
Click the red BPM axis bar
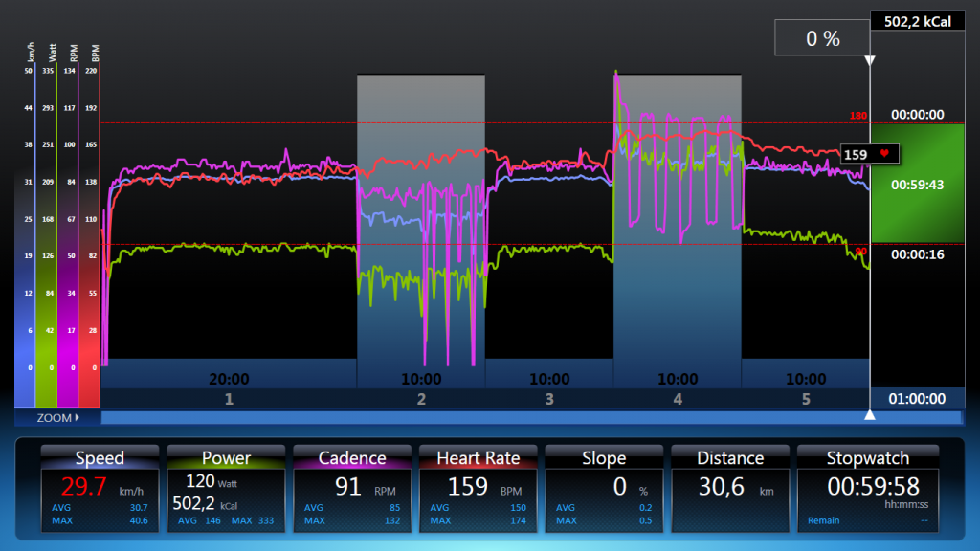[89, 220]
